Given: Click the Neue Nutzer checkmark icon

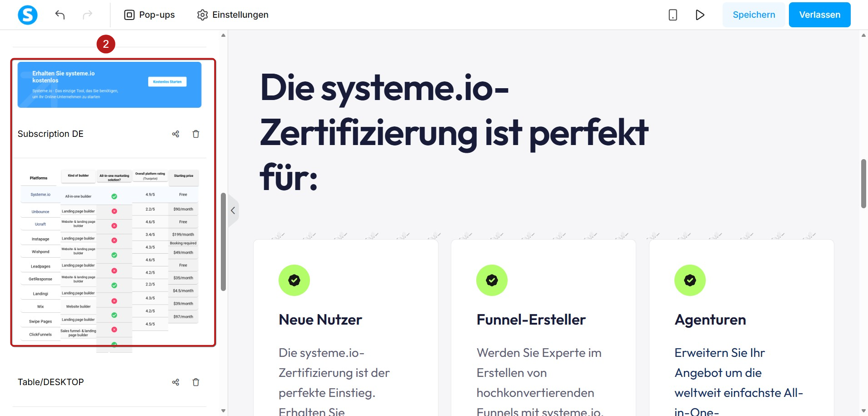Looking at the screenshot, I should coord(294,280).
